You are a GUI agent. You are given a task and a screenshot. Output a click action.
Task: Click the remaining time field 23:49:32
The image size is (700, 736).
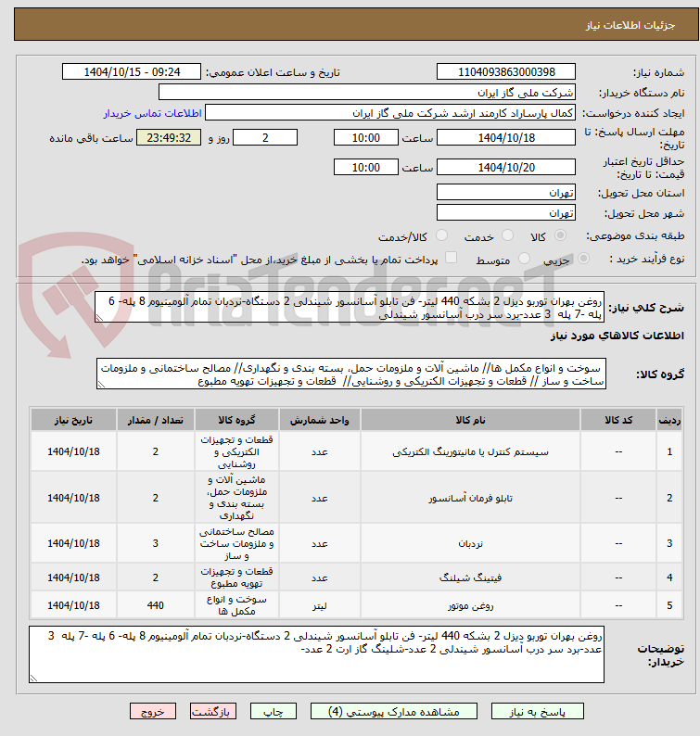pyautogui.click(x=169, y=137)
